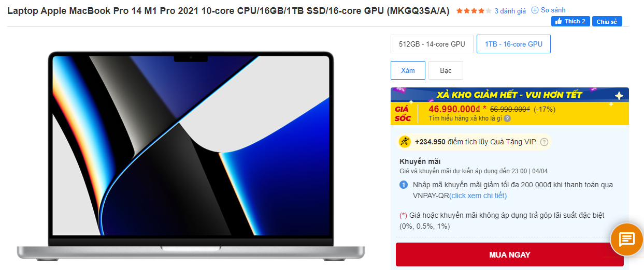Click the Tìm hiểu hàng xả kho link

466,118
